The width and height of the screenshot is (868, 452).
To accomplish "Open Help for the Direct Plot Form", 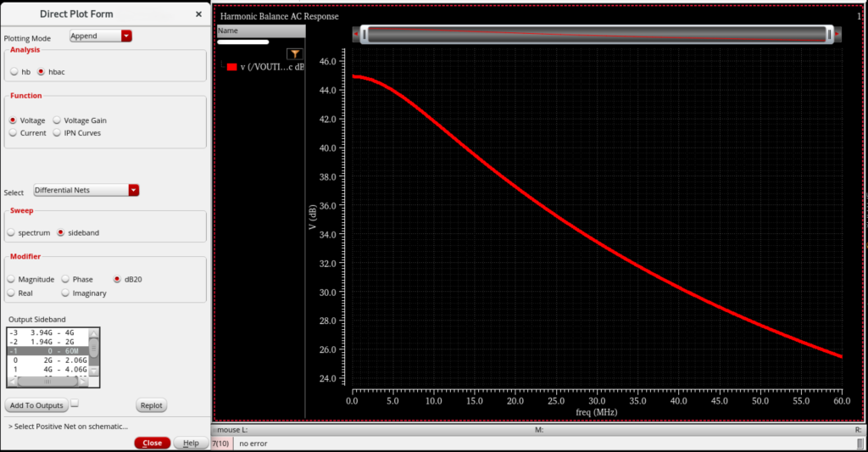I will coord(191,444).
